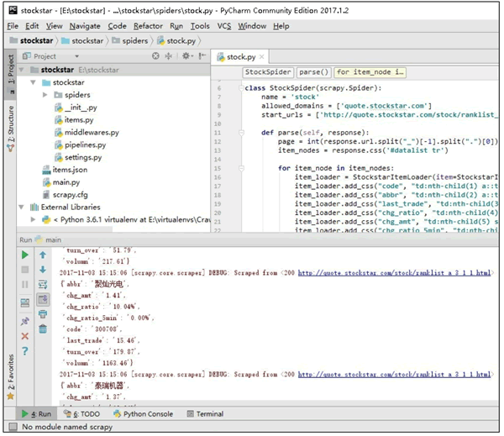Viewport: 504px width, 436px height.
Task: Toggle the 2: Favorites side tab
Action: coord(11,376)
